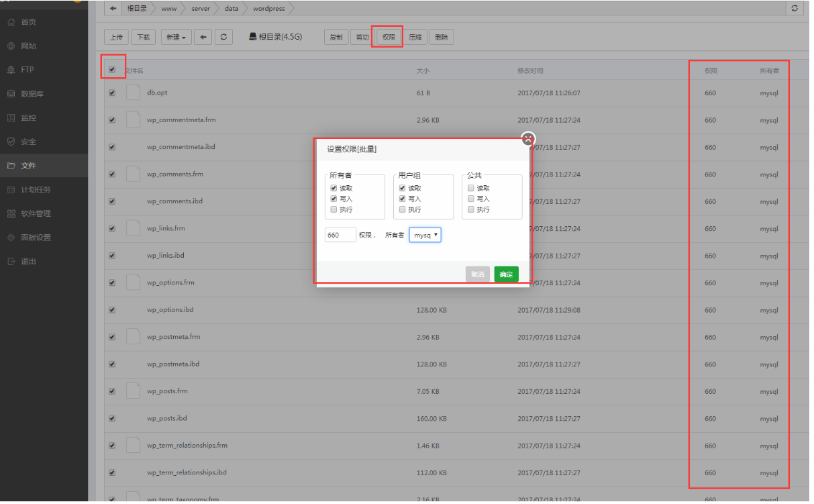The image size is (814, 504).
Task: Toggle the select-all checkbox in table header
Action: (x=112, y=69)
